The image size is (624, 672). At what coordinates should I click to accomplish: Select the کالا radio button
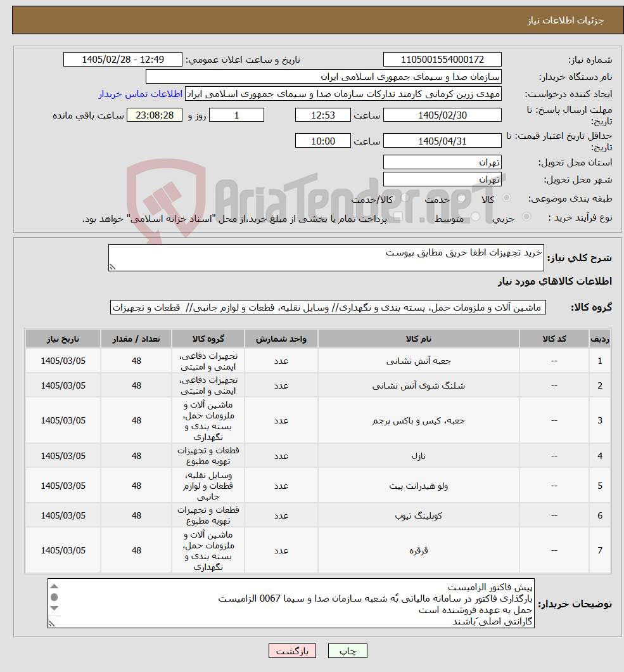[506, 198]
